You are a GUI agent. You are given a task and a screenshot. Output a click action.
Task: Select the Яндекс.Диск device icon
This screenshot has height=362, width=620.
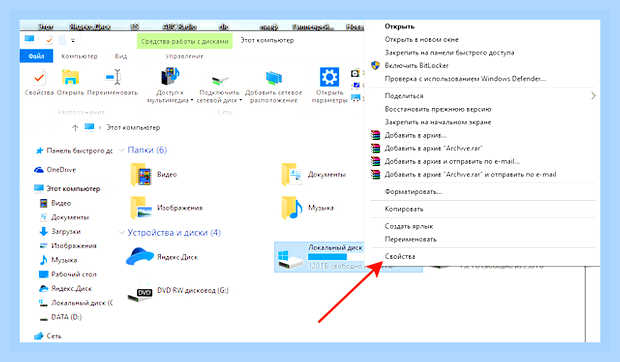tap(140, 256)
